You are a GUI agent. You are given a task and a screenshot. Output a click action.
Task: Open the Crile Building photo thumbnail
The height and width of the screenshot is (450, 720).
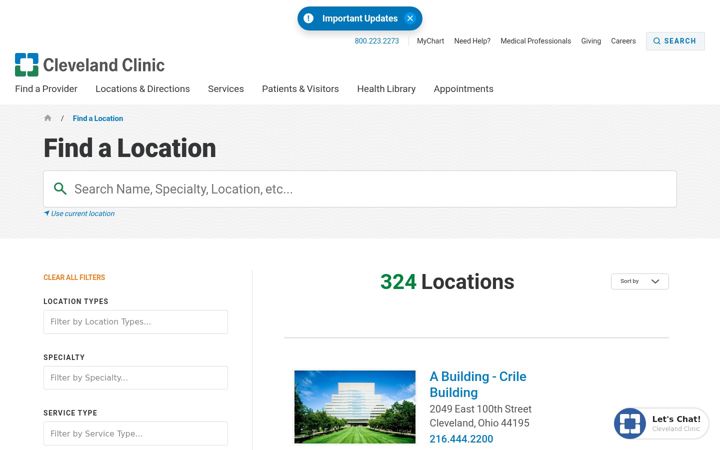tap(355, 406)
